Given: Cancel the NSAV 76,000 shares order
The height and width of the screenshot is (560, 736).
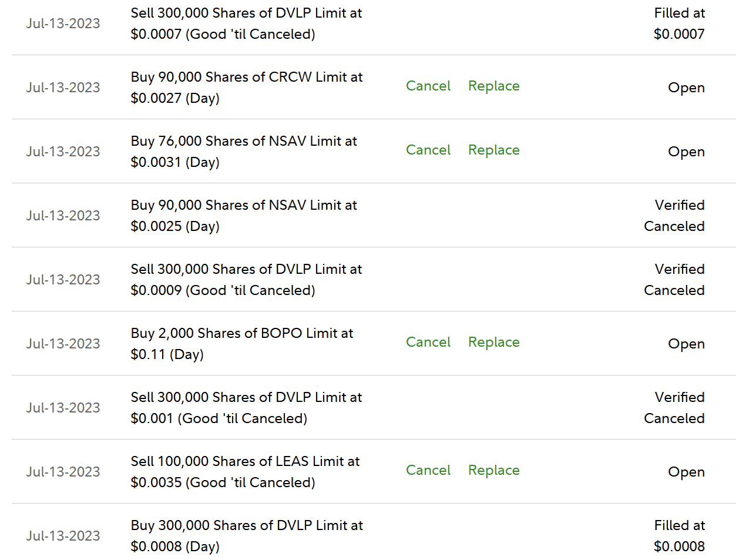Looking at the screenshot, I should [428, 150].
